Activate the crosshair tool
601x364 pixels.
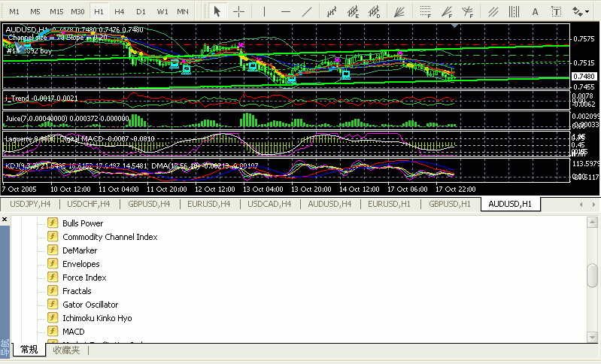click(238, 11)
